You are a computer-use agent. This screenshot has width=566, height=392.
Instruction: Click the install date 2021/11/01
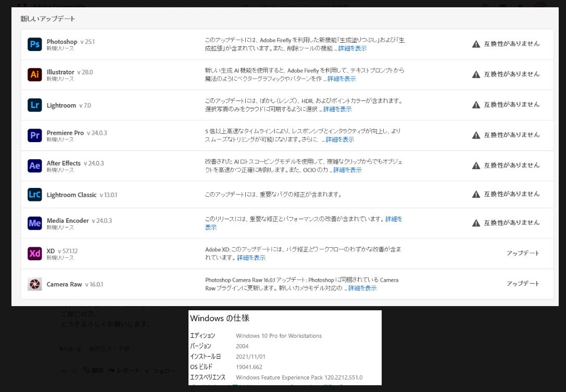(x=250, y=357)
